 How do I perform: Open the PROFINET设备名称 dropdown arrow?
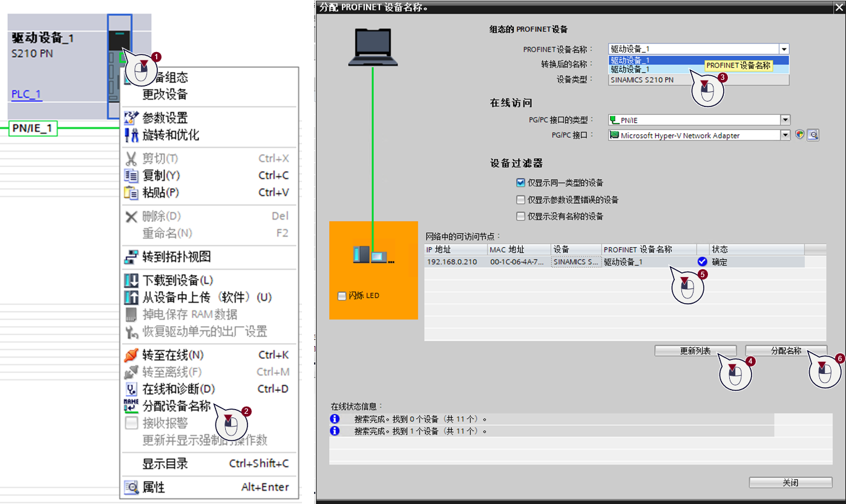784,50
